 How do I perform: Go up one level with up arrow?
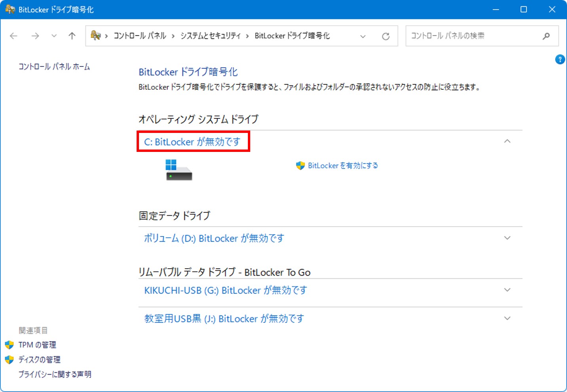(72, 36)
